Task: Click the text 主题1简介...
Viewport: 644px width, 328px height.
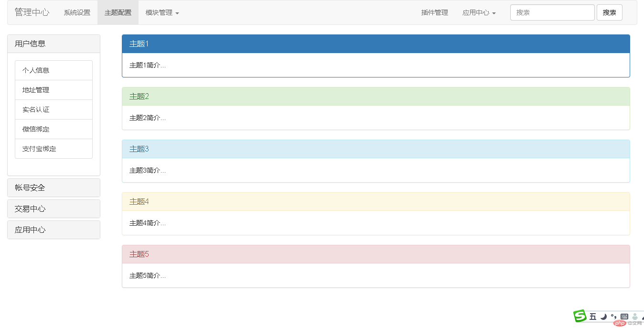Action: 148,65
